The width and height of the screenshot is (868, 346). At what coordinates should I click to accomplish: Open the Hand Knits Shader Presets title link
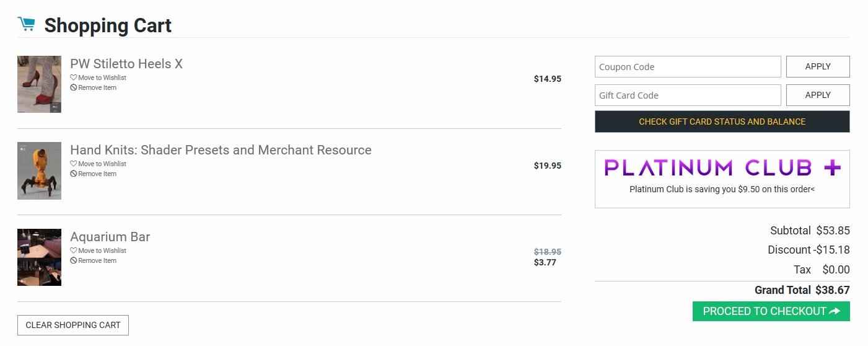221,150
